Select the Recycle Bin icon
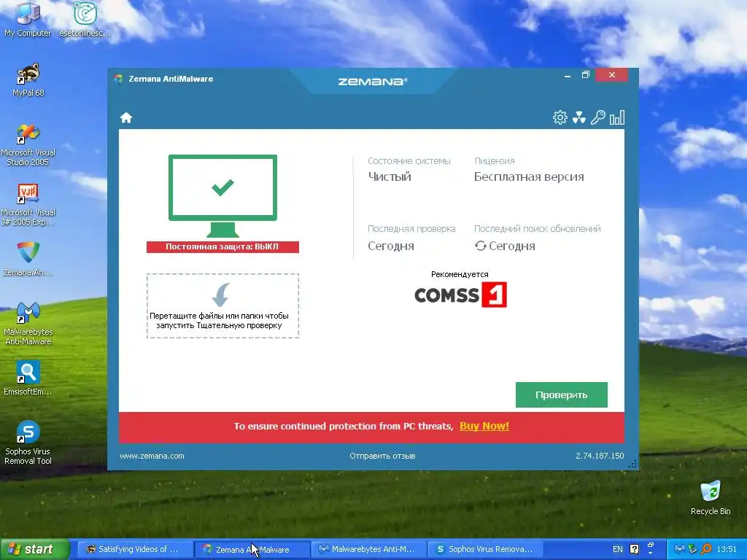 click(711, 497)
